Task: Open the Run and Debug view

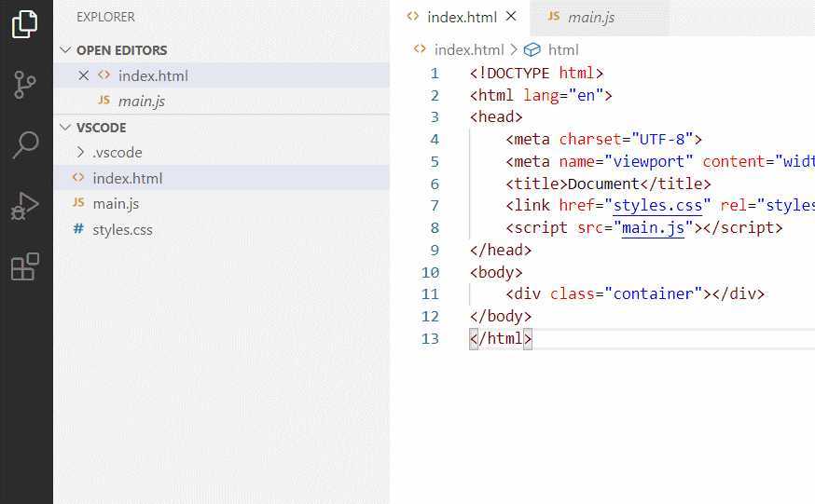Action: [x=24, y=206]
